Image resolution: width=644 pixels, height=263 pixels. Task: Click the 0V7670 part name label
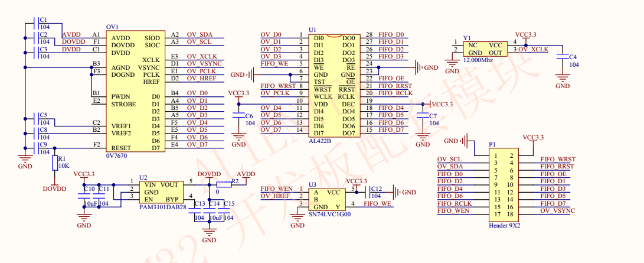coord(116,156)
